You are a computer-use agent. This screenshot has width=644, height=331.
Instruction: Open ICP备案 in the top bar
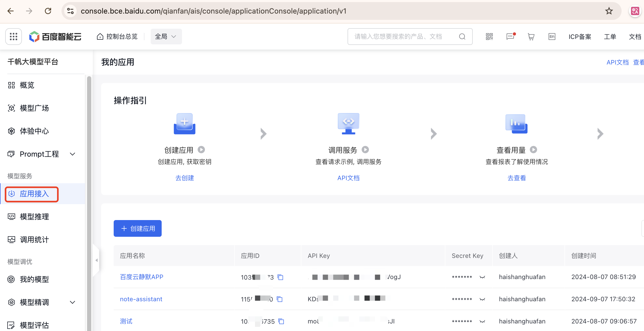pos(580,37)
